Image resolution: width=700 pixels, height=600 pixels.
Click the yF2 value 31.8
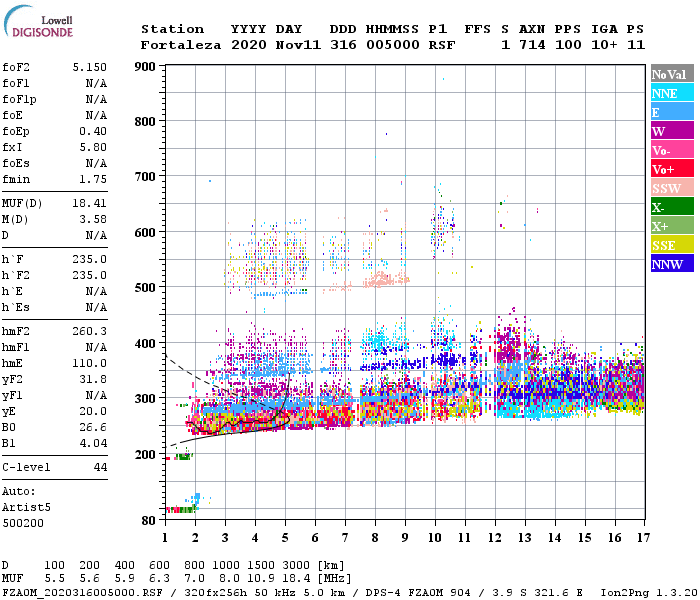93,379
